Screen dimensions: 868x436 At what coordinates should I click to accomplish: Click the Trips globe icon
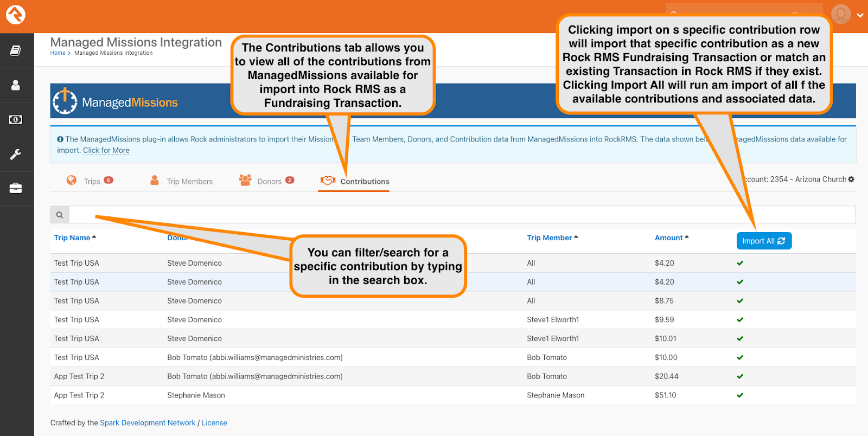[72, 180]
